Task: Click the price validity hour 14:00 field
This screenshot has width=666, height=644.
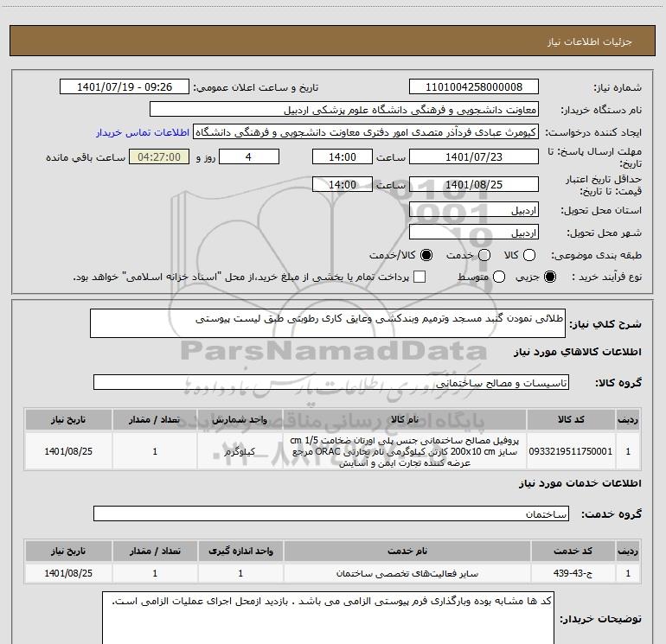Action: tap(343, 184)
